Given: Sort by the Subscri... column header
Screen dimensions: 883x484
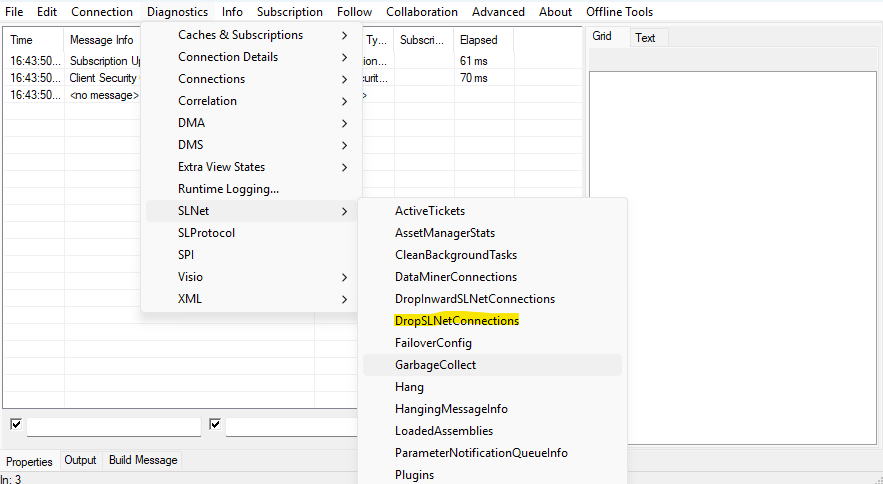Looking at the screenshot, I should pos(423,40).
